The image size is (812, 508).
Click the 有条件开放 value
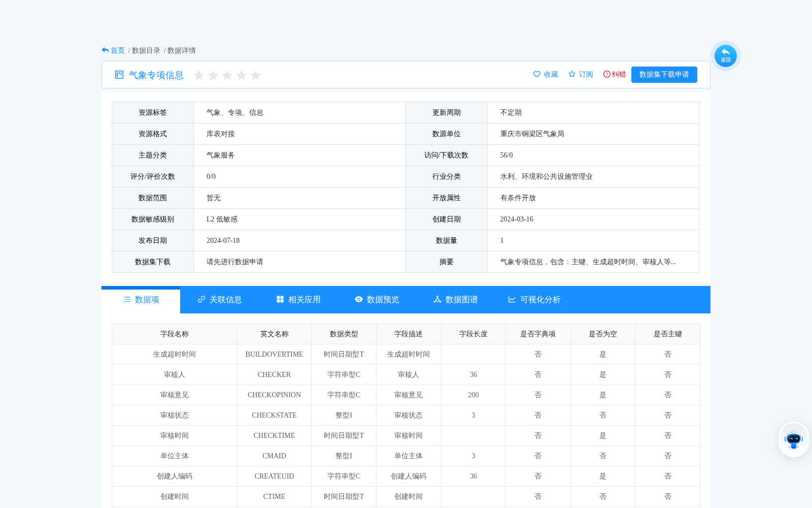click(x=518, y=198)
